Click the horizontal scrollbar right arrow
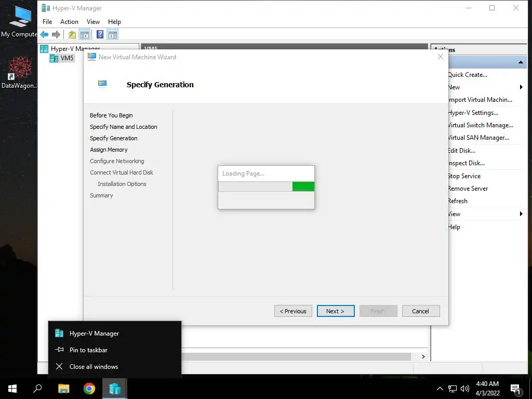Image resolution: width=532 pixels, height=399 pixels. 423,356
